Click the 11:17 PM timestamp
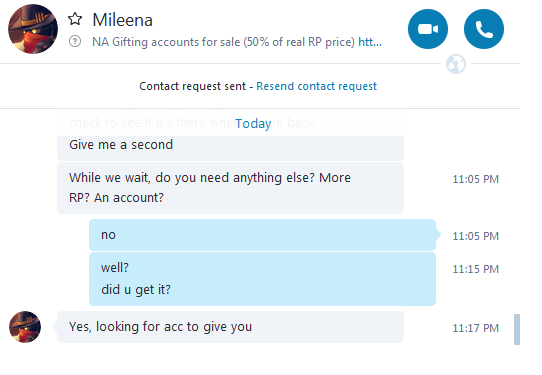542x375 pixels. click(x=476, y=328)
